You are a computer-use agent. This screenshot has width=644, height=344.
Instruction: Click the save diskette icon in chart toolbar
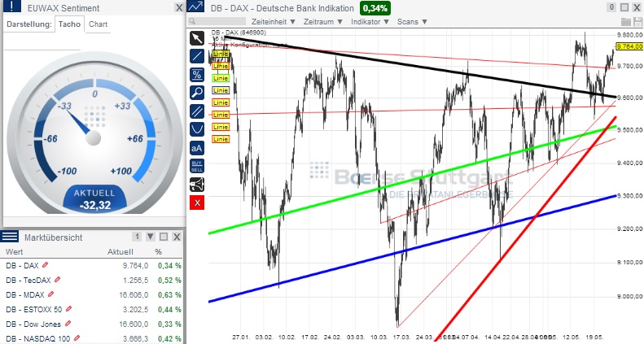637,22
